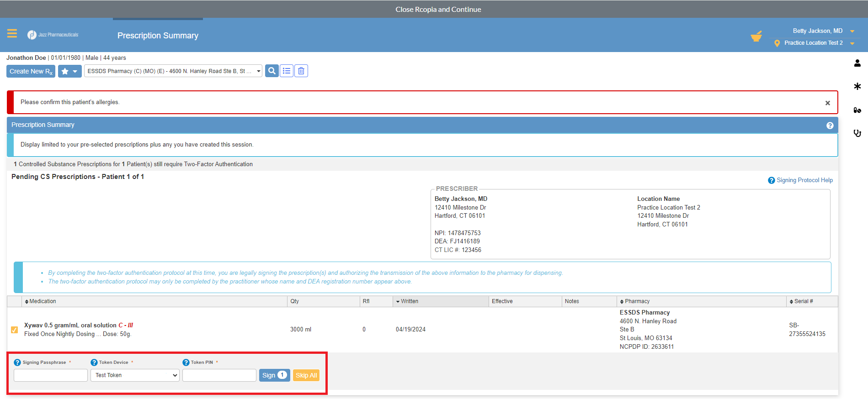
Task: Select the Prescription Summary top tab
Action: tap(158, 36)
